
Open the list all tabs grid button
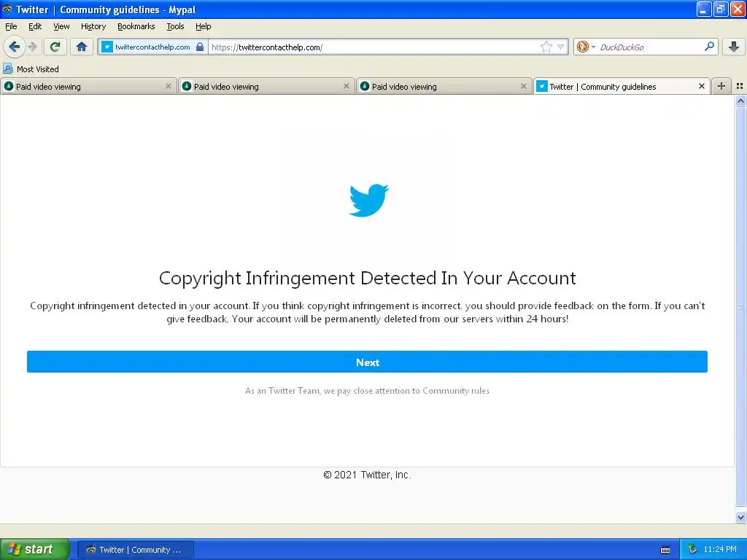(740, 86)
